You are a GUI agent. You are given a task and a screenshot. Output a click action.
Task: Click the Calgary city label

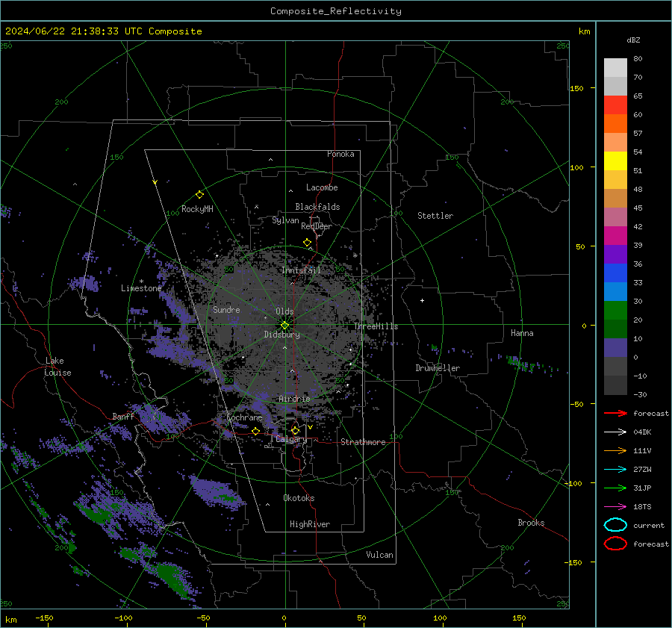pyautogui.click(x=291, y=439)
